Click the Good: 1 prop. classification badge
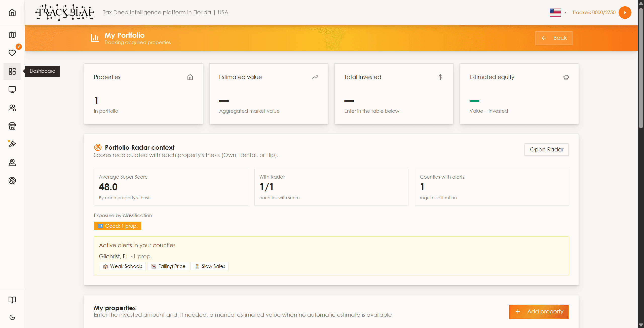The image size is (644, 328). point(118,226)
